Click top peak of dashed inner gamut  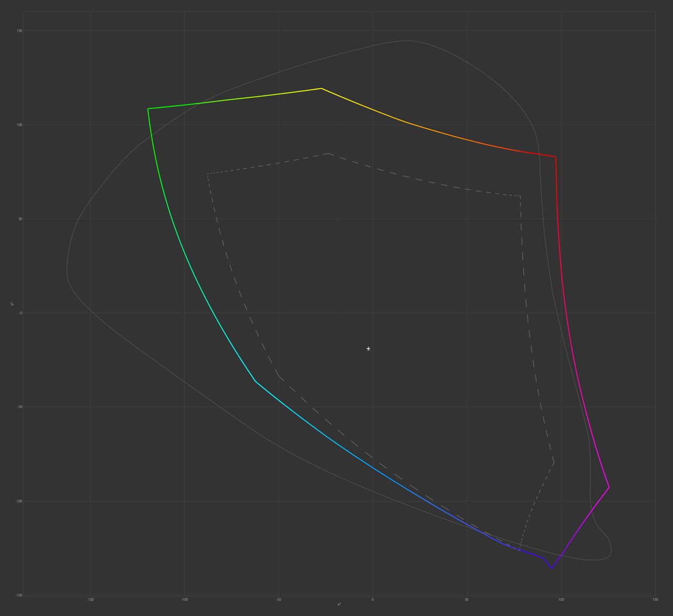tap(328, 153)
